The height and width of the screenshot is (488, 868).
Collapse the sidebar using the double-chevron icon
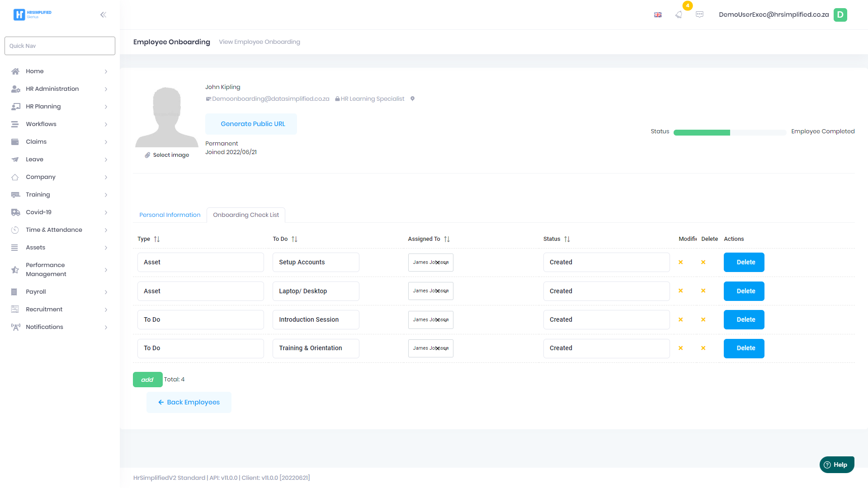click(x=103, y=15)
